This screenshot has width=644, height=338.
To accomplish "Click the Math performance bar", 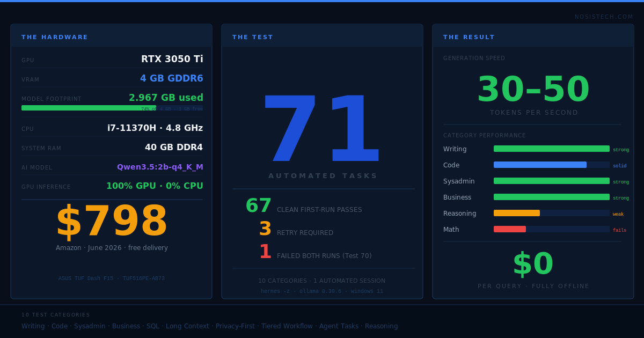I will [x=552, y=229].
